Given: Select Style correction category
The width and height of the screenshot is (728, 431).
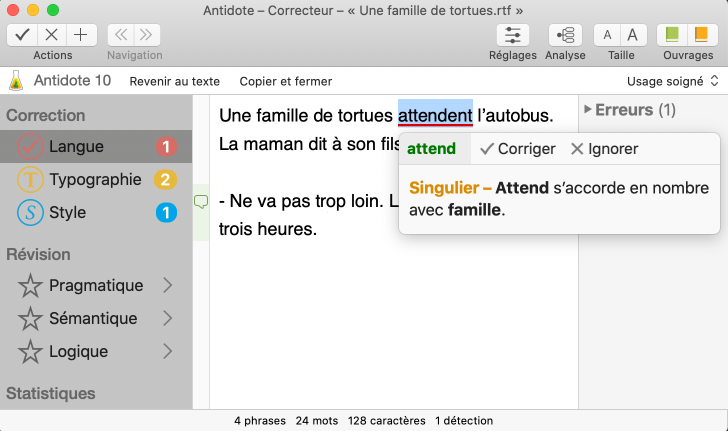Looking at the screenshot, I should click(x=67, y=213).
